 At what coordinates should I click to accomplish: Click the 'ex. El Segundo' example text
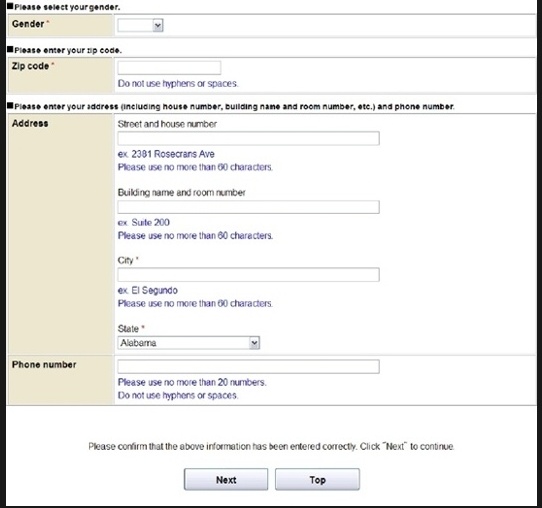[148, 290]
